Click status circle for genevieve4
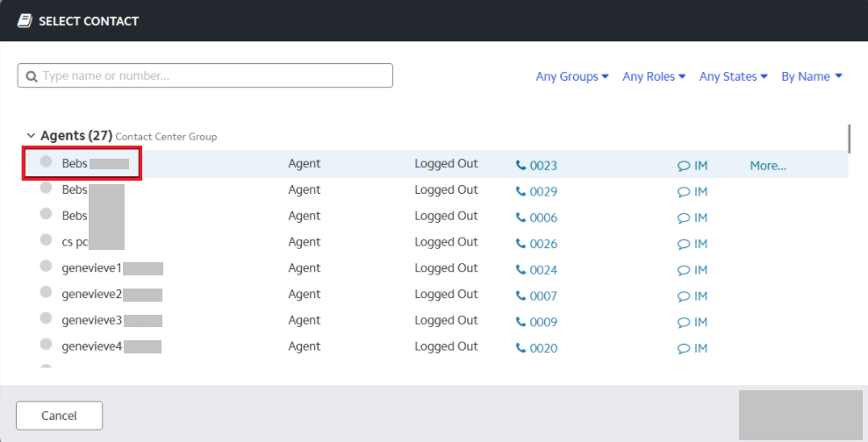868x442 pixels. (46, 344)
